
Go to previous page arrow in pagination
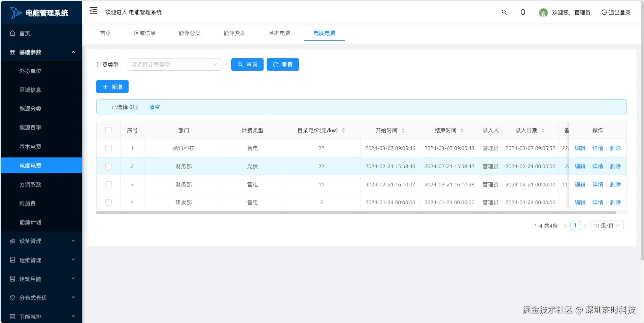pyautogui.click(x=566, y=226)
